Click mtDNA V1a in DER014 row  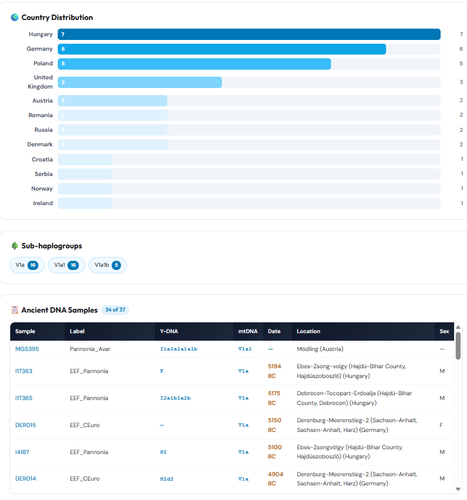243,479
